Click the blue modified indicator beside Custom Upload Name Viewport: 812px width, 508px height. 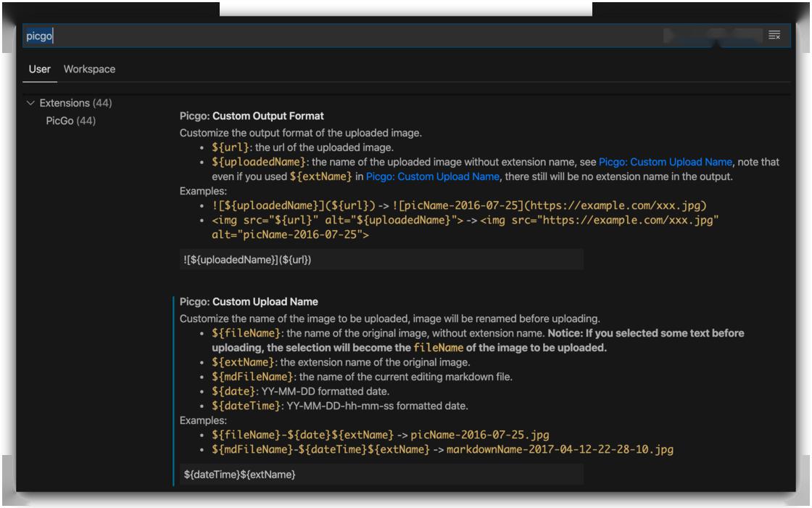(174, 392)
